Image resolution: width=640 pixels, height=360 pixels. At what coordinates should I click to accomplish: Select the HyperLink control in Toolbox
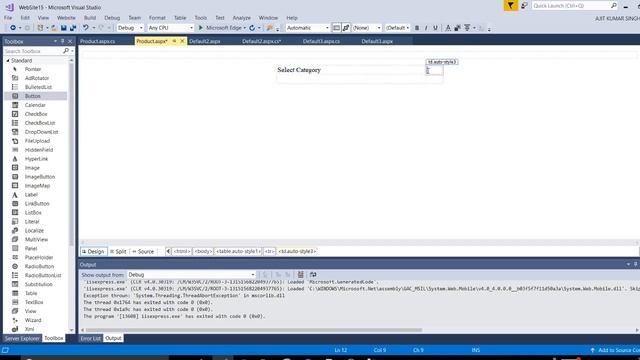tap(36, 159)
